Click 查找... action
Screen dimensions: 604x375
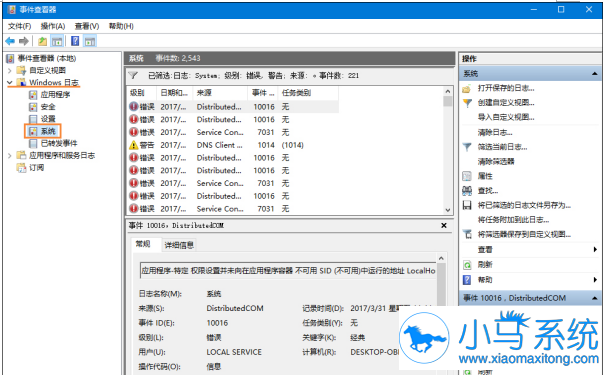[x=488, y=191]
